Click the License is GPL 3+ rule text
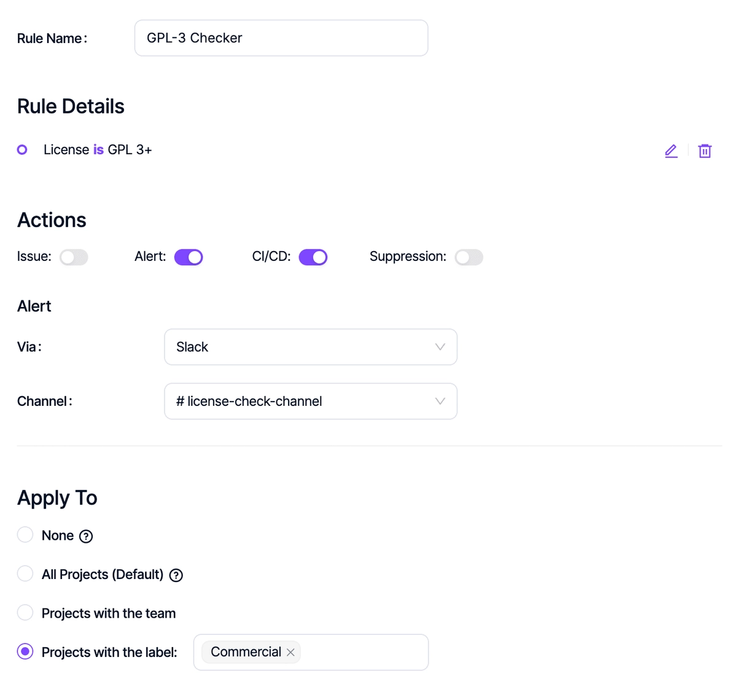The width and height of the screenshot is (737, 700). [98, 150]
